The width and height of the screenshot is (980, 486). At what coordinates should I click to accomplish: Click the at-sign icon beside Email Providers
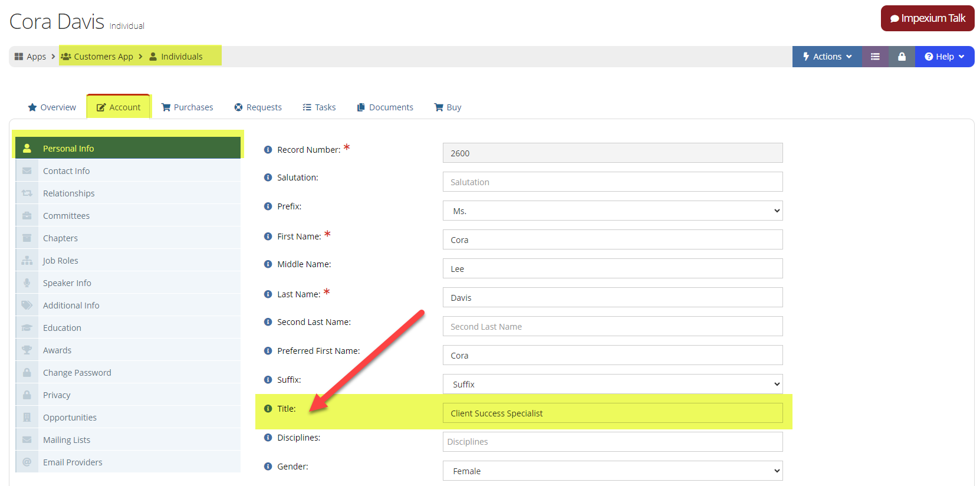[27, 462]
